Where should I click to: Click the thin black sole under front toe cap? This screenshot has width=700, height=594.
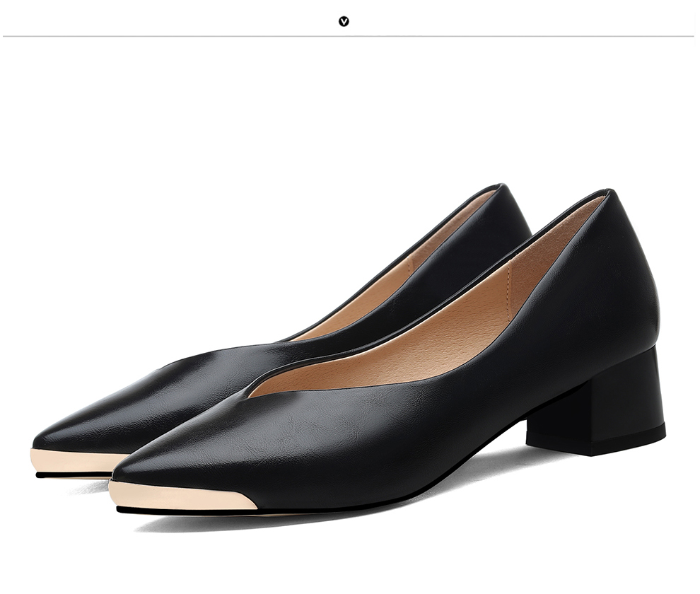(184, 511)
